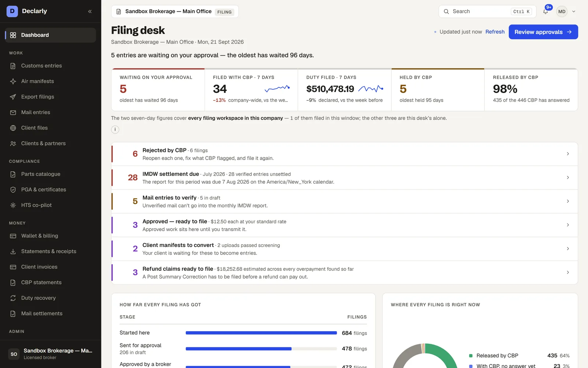Click the Started here progress bar
Image resolution: width=588 pixels, height=368 pixels.
pyautogui.click(x=261, y=333)
